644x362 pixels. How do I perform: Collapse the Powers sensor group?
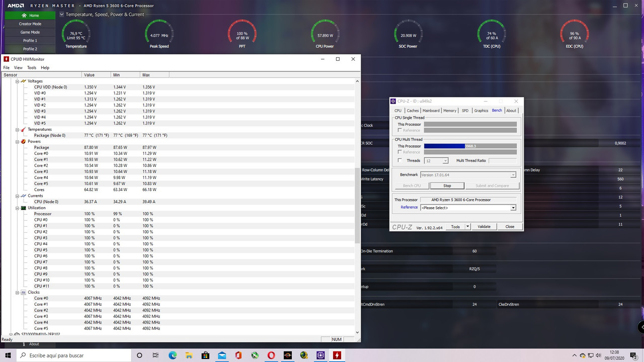click(x=18, y=141)
